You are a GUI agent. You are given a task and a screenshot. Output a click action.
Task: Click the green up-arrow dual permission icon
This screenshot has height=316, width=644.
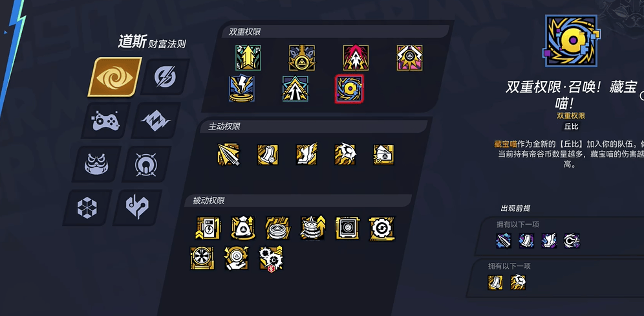pyautogui.click(x=248, y=58)
